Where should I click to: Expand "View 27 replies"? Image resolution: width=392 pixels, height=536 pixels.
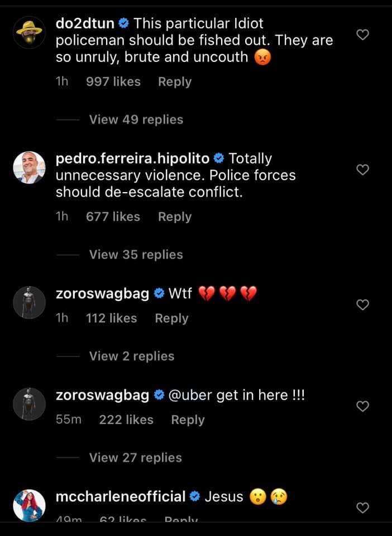(136, 458)
